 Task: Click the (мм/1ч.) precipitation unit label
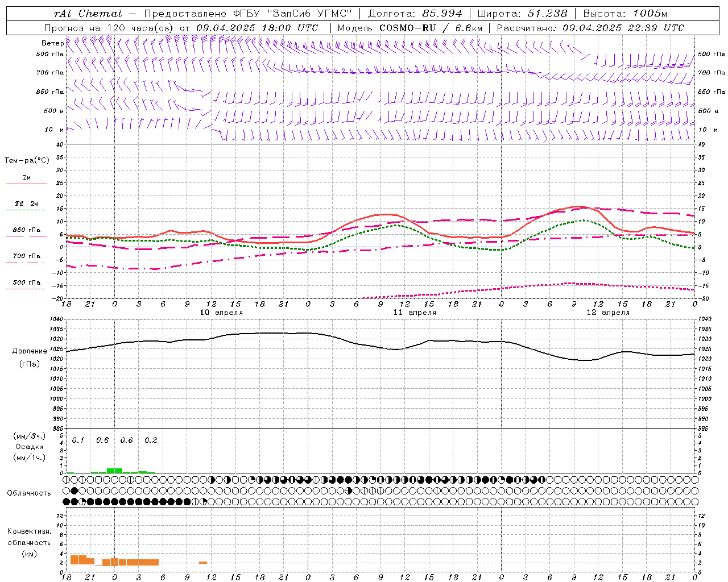point(30,458)
